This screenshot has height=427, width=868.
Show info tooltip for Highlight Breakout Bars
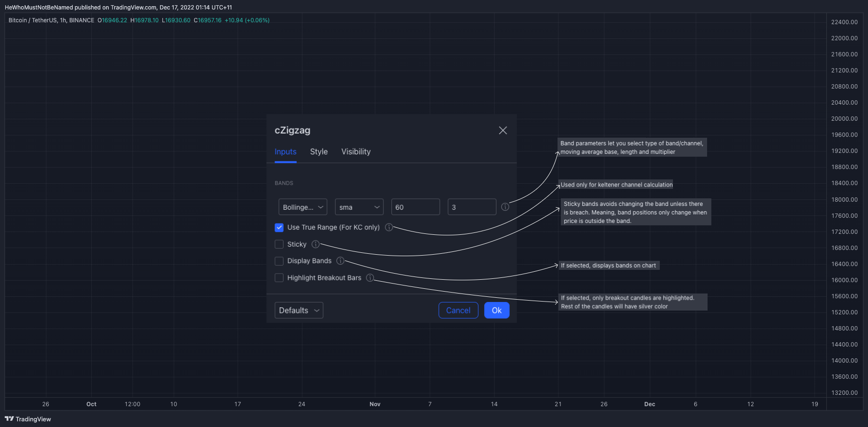(x=370, y=278)
